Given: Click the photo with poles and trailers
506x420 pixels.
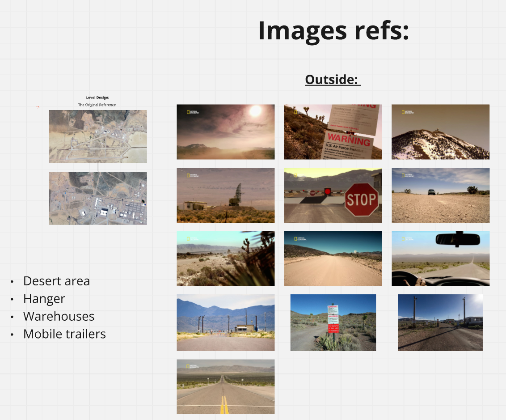Looking at the screenshot, I should coord(440,322).
